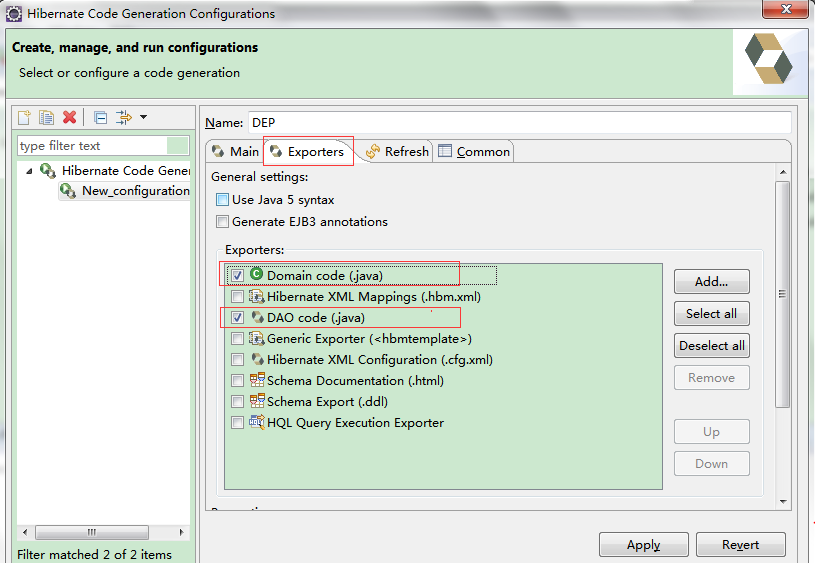Check HQL Query Execution Exporter checkbox
Viewport: 815px width, 563px height.
238,423
